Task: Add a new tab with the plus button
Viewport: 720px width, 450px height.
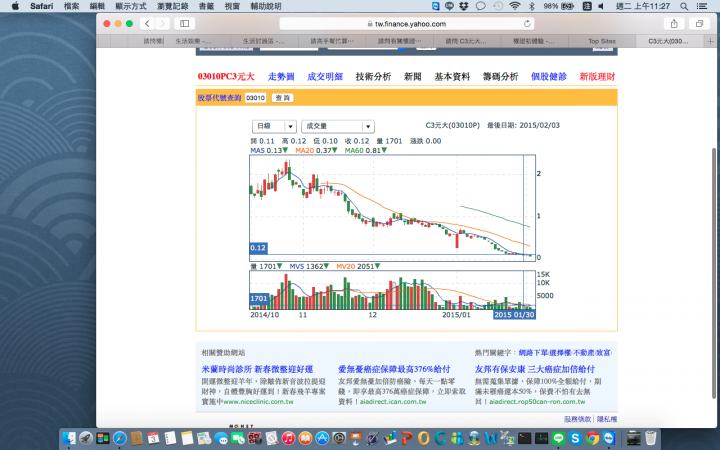Action: pyautogui.click(x=710, y=41)
